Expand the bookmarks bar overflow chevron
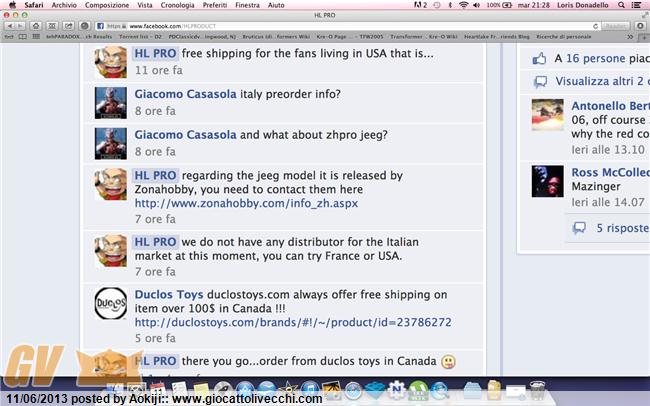The width and height of the screenshot is (650, 406). point(630,36)
